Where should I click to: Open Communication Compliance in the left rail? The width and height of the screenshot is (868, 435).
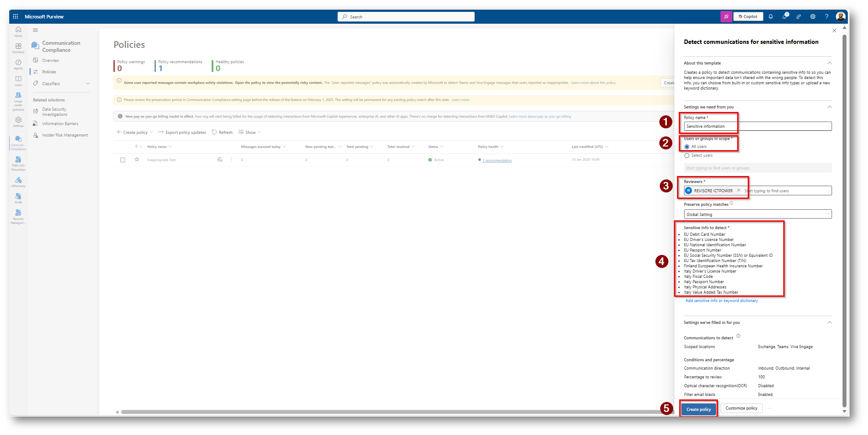(x=18, y=143)
